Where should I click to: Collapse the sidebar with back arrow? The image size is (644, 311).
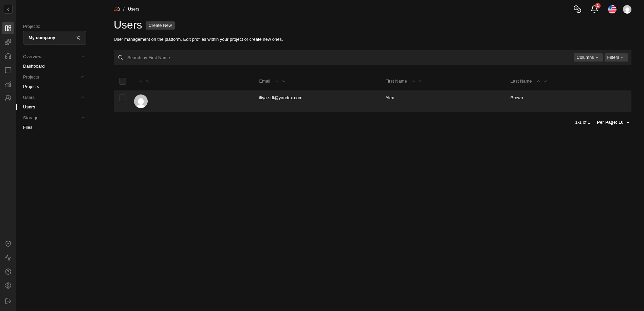(x=8, y=9)
